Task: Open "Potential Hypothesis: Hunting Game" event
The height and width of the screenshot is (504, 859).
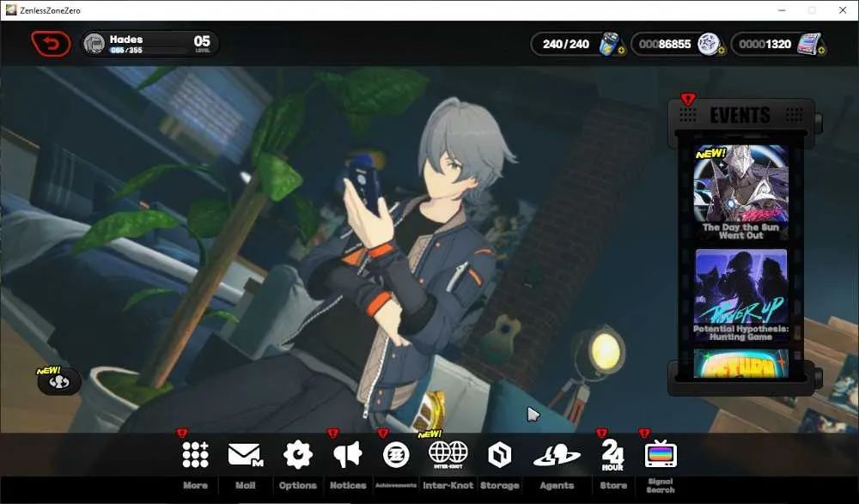Action: [x=740, y=296]
